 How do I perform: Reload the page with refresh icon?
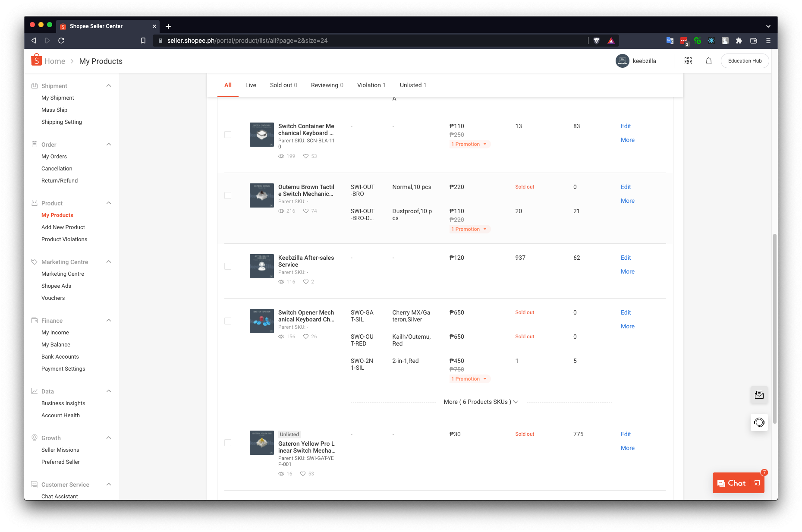pos(61,41)
